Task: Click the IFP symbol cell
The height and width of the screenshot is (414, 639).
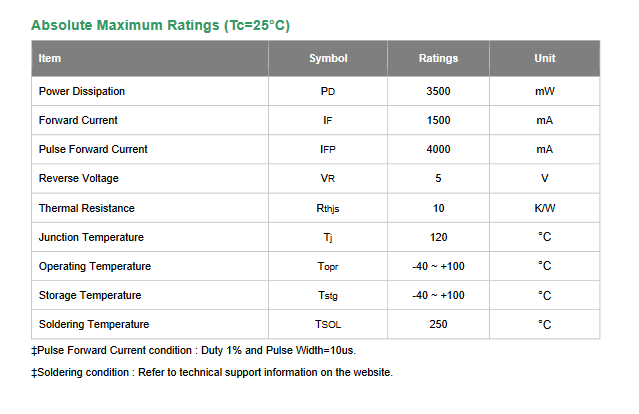Action: [x=328, y=150]
